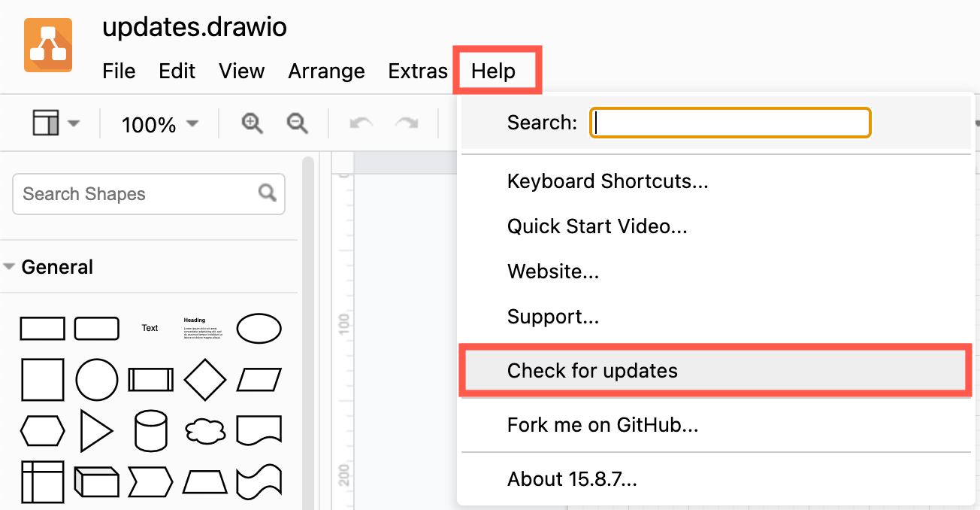Open Keyboard Shortcuts from the Help menu
This screenshot has width=980, height=510.
[x=607, y=181]
